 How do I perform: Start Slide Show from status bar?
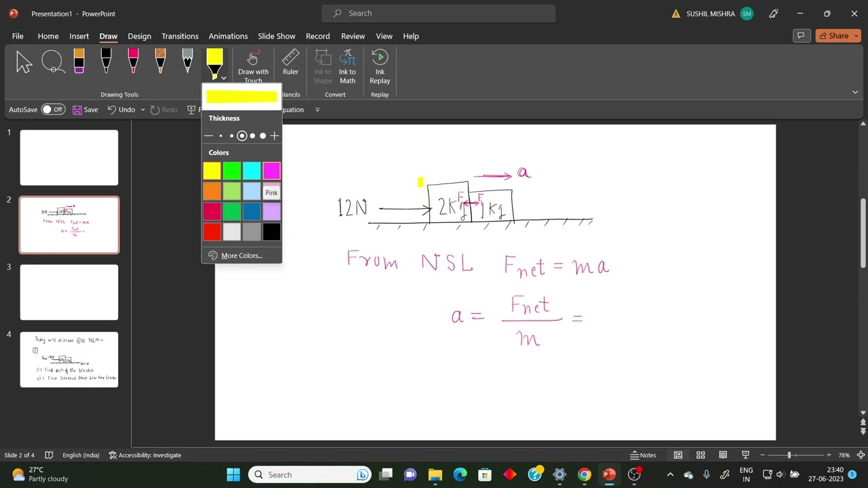pyautogui.click(x=745, y=455)
